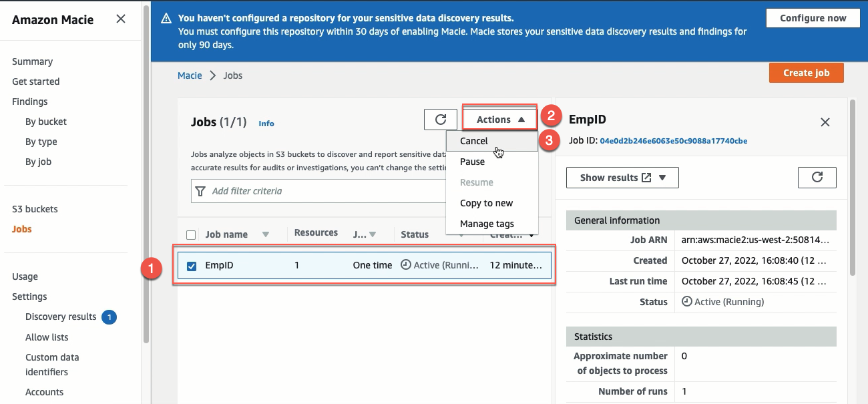Refresh the Jobs table

441,120
